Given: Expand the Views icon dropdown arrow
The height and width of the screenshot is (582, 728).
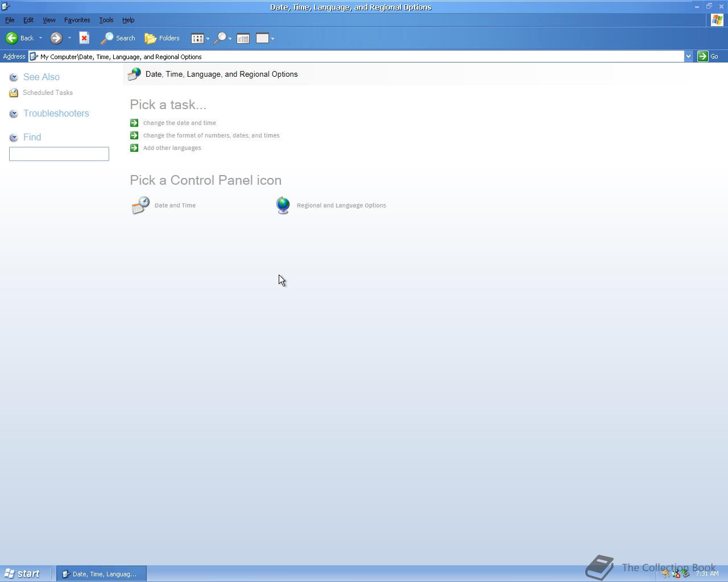Looking at the screenshot, I should (x=208, y=39).
